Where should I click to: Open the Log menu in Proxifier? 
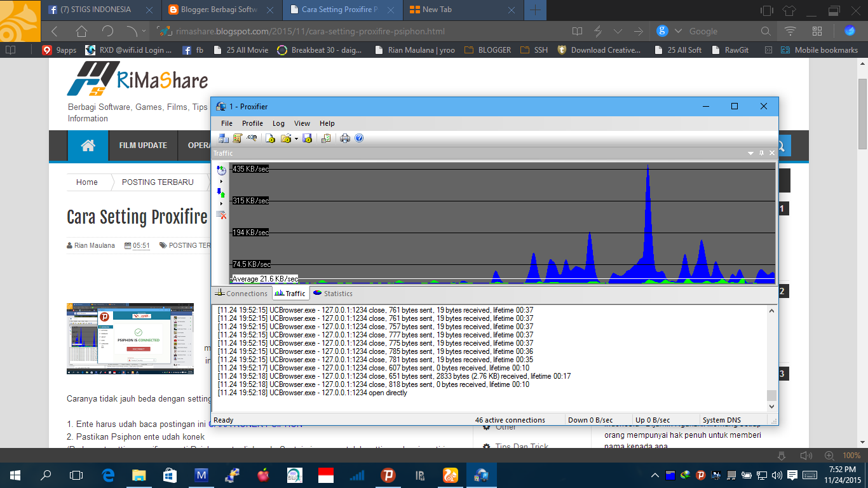pyautogui.click(x=278, y=123)
